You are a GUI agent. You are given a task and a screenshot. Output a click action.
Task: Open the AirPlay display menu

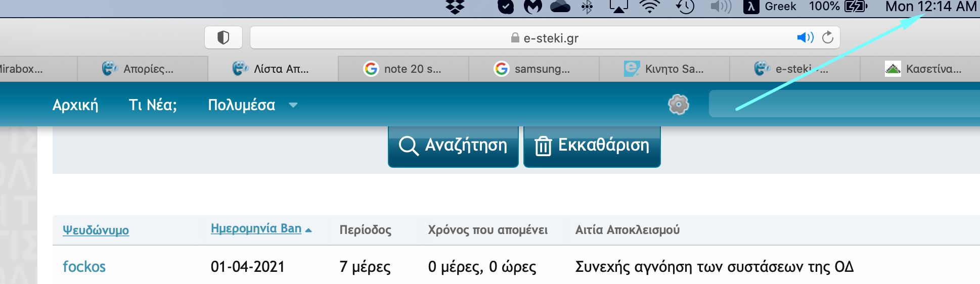click(618, 7)
